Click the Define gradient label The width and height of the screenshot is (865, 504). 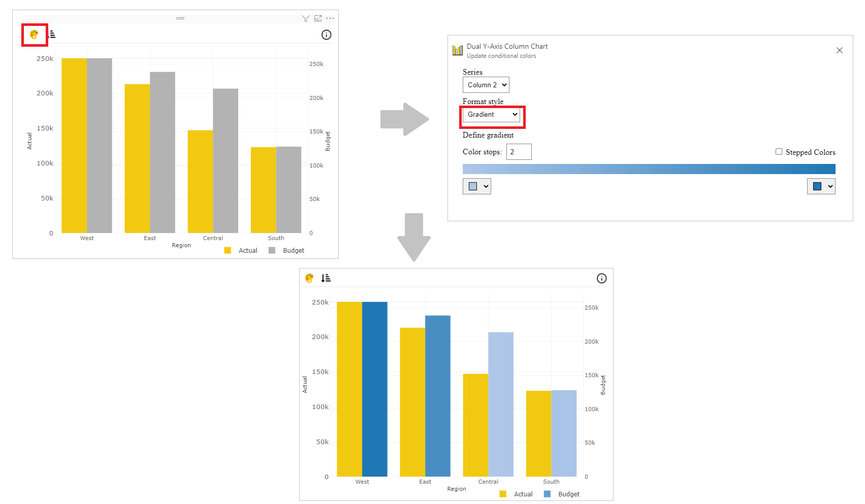488,135
